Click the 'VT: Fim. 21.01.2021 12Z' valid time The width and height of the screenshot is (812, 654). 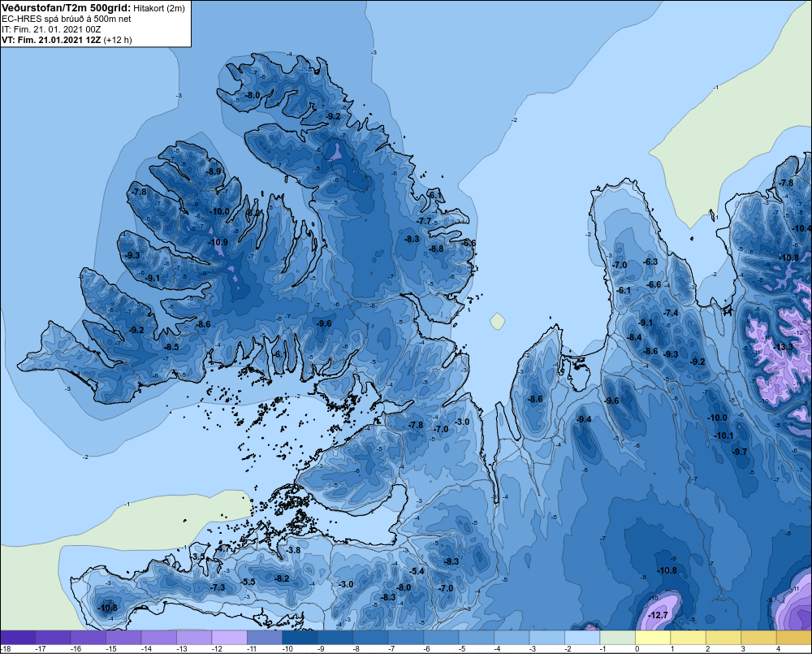click(x=51, y=40)
